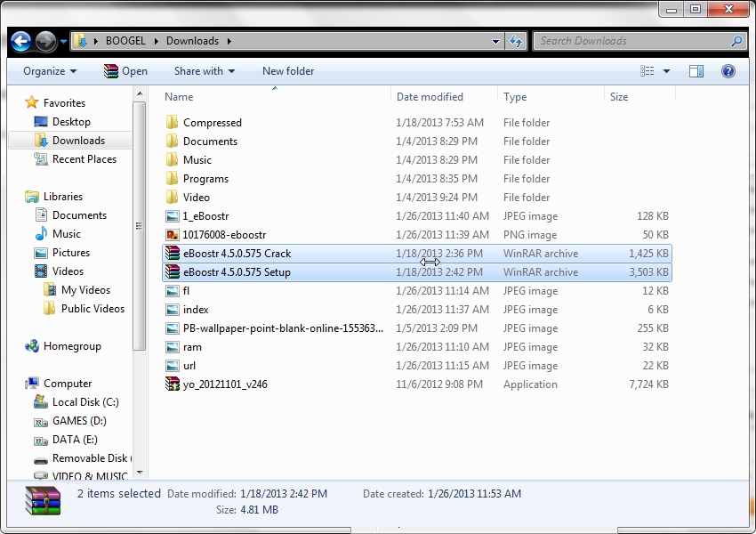The width and height of the screenshot is (756, 534).
Task: Select eBoostr 4.5.0.575 Crack archive icon
Action: coord(173,254)
